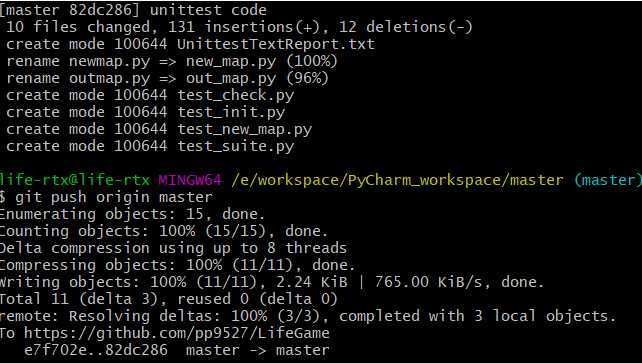This screenshot has width=642, height=363.
Task: Click the test_check.py filename
Action: click(235, 95)
